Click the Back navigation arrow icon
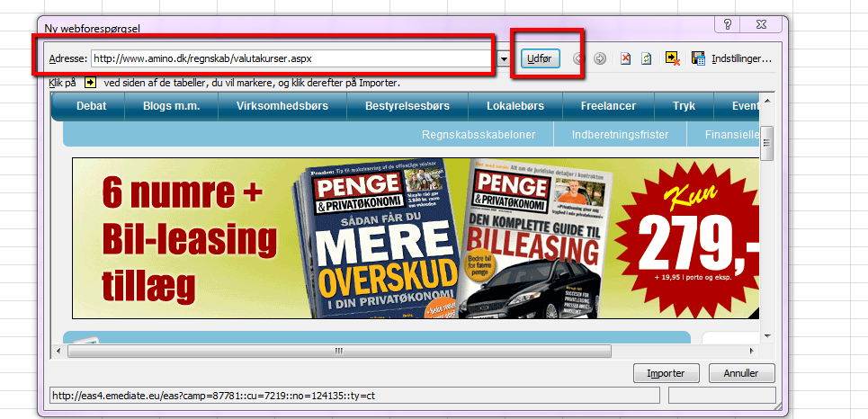The image size is (868, 419). (578, 58)
